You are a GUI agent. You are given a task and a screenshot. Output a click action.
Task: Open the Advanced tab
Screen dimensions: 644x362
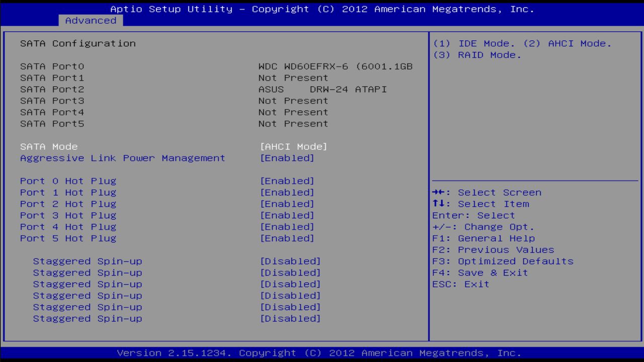(x=91, y=21)
